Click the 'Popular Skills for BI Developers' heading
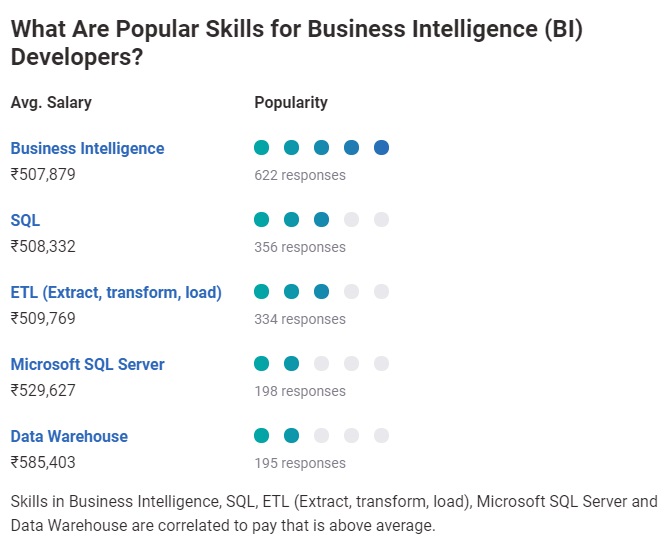 point(296,42)
